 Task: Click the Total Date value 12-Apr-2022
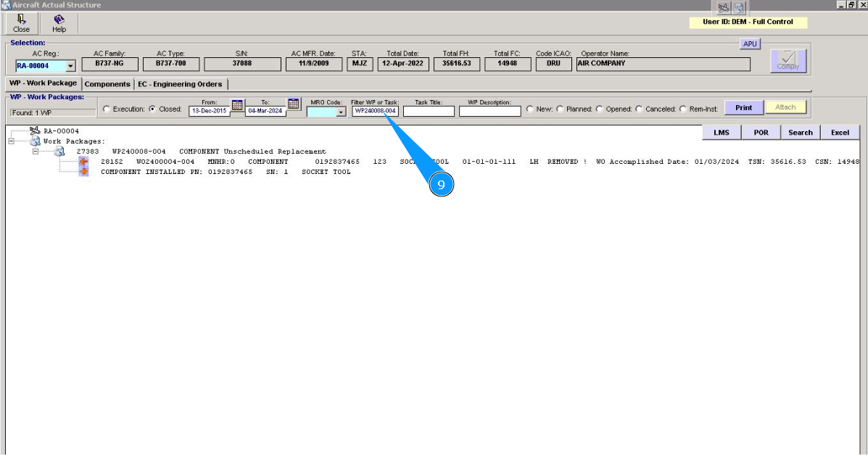[x=403, y=65]
